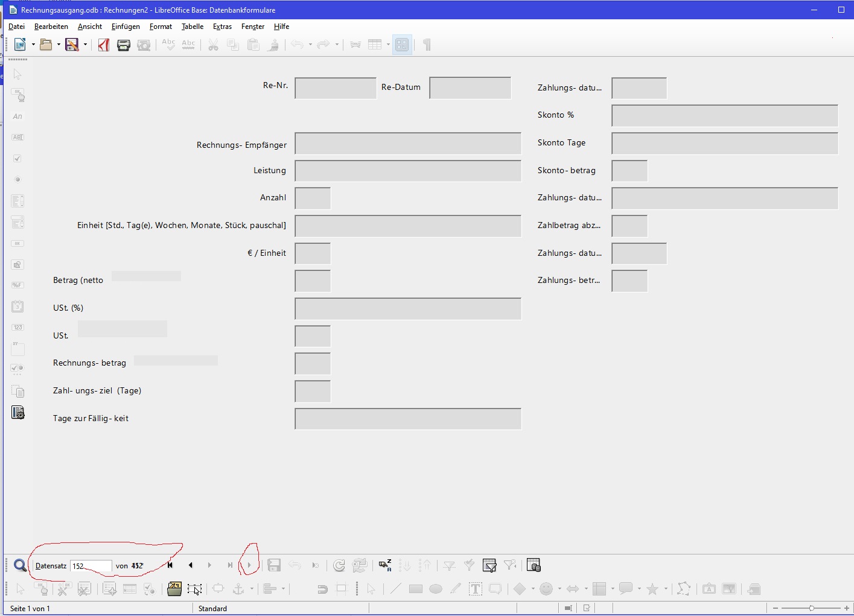Open the Datei menu
The image size is (854, 616).
click(16, 27)
